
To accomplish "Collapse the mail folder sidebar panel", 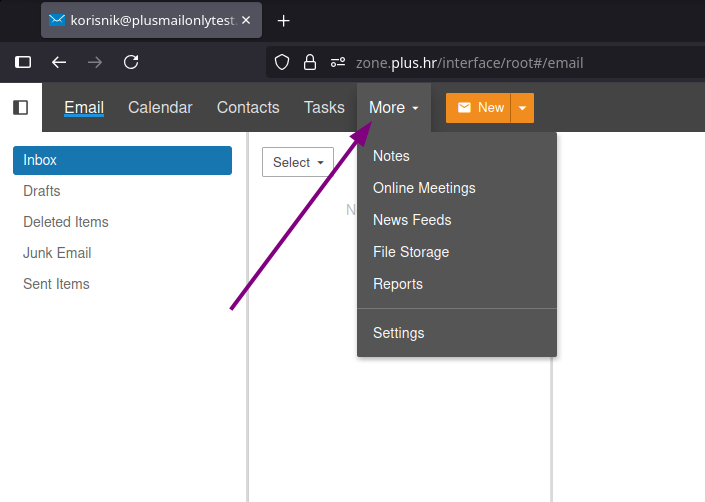I will point(20,108).
